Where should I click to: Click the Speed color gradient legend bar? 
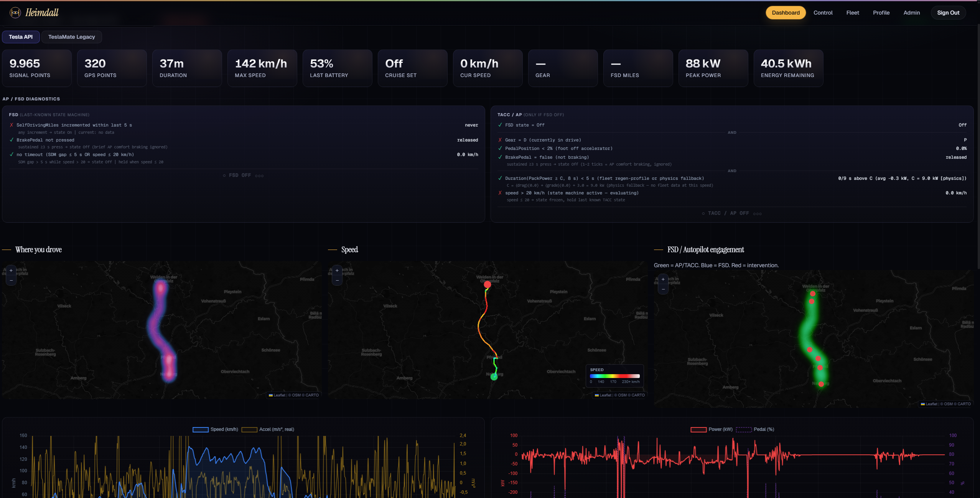point(614,376)
